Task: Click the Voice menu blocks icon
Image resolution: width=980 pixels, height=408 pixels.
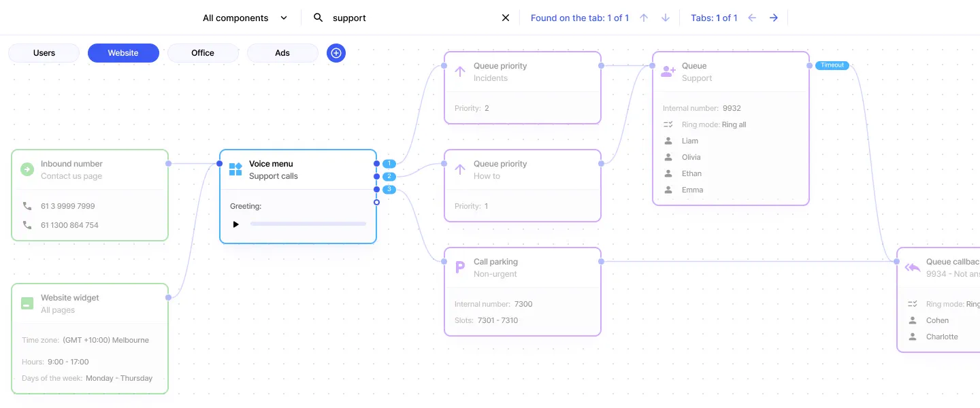Action: tap(235, 169)
